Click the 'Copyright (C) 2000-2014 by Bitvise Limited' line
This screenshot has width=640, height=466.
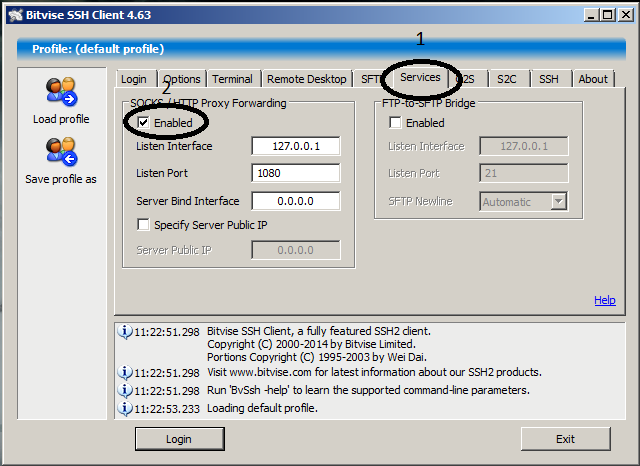[311, 344]
